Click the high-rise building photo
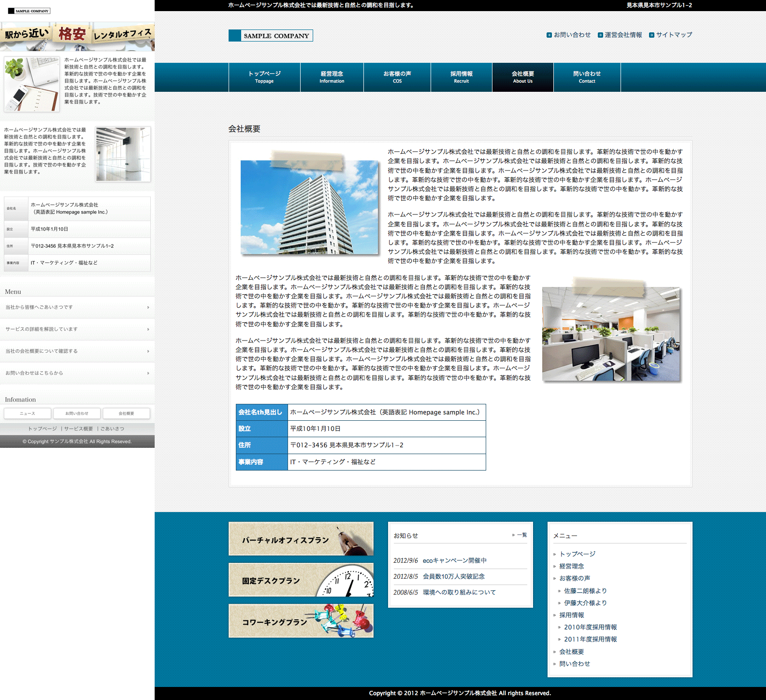Screen dimensions: 766x700 pos(309,207)
